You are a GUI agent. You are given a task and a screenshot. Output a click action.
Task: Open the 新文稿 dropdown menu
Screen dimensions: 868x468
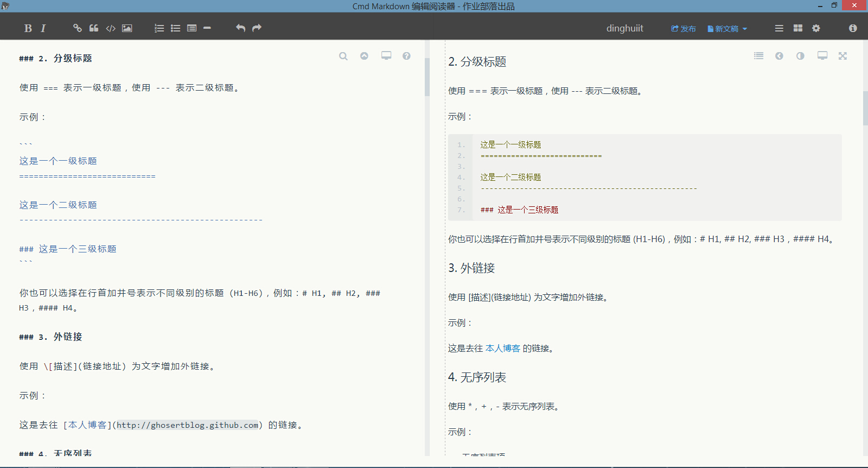pos(727,29)
